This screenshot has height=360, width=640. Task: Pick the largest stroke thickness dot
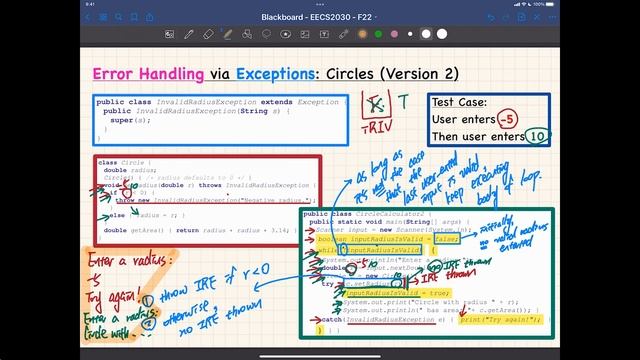[x=442, y=34]
